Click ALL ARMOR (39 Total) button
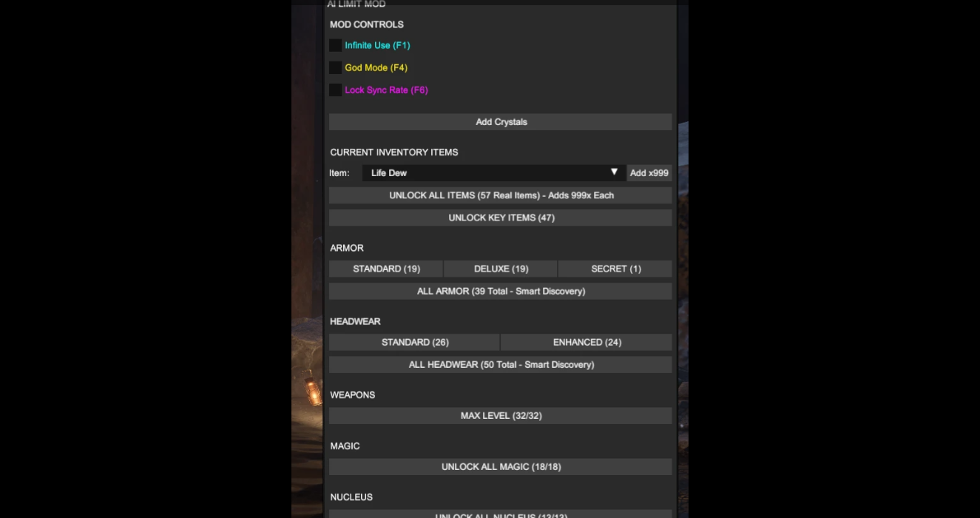980x518 pixels. pyautogui.click(x=501, y=291)
